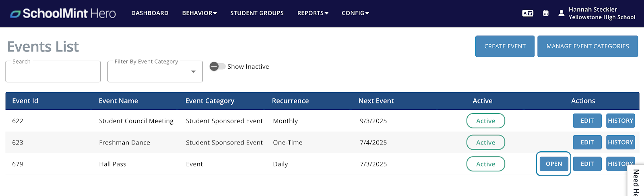
Task: View history for Student Council Meeting
Action: (x=620, y=121)
